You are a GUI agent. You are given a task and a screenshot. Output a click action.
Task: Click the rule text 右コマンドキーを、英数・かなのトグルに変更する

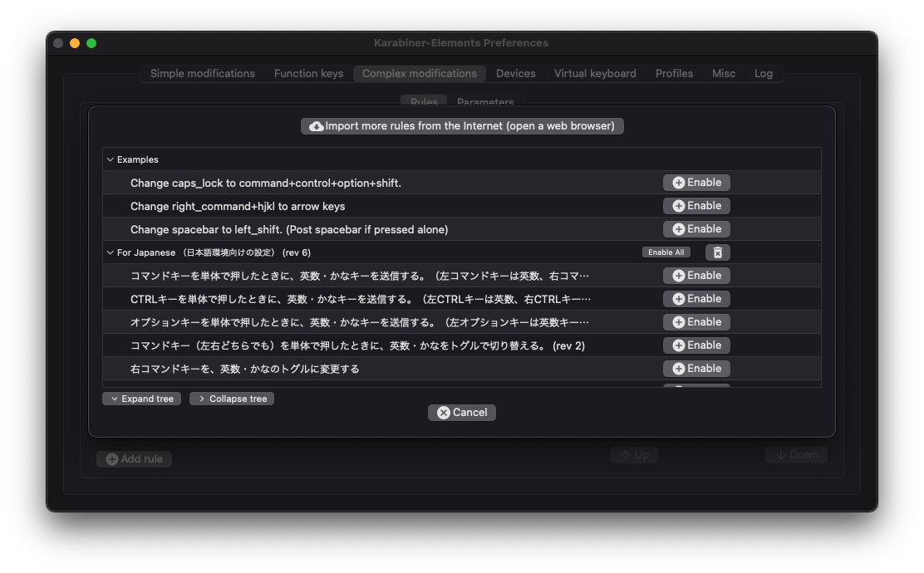[x=245, y=369]
